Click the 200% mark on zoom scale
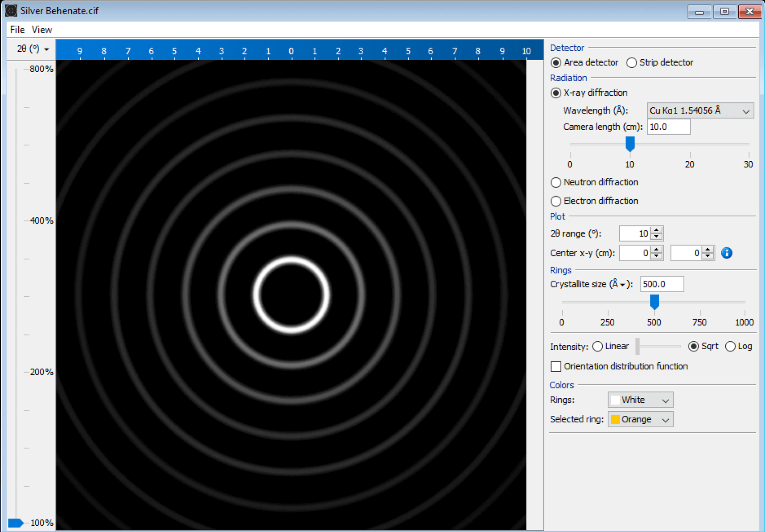This screenshot has width=765, height=532. [x=41, y=372]
